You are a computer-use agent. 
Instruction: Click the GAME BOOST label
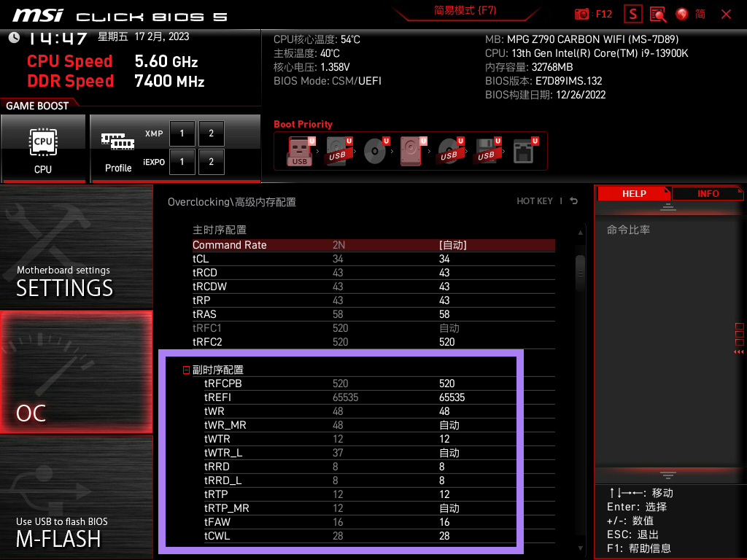click(37, 106)
